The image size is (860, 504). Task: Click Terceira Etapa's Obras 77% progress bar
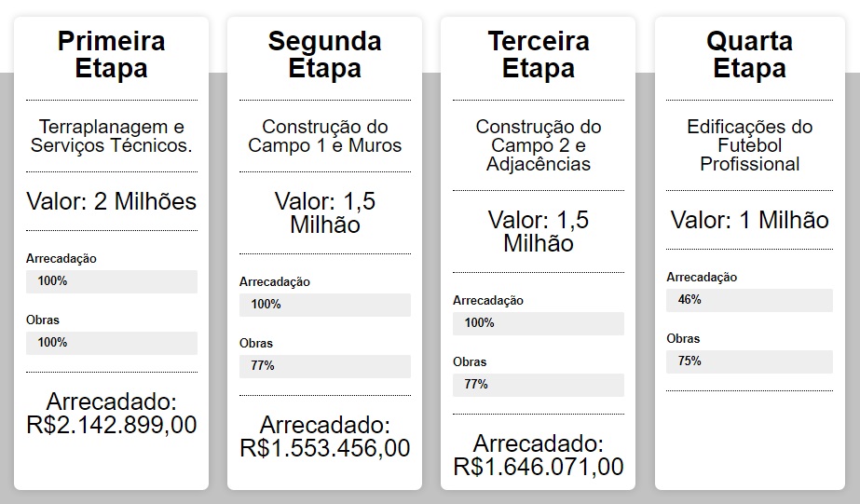[538, 385]
